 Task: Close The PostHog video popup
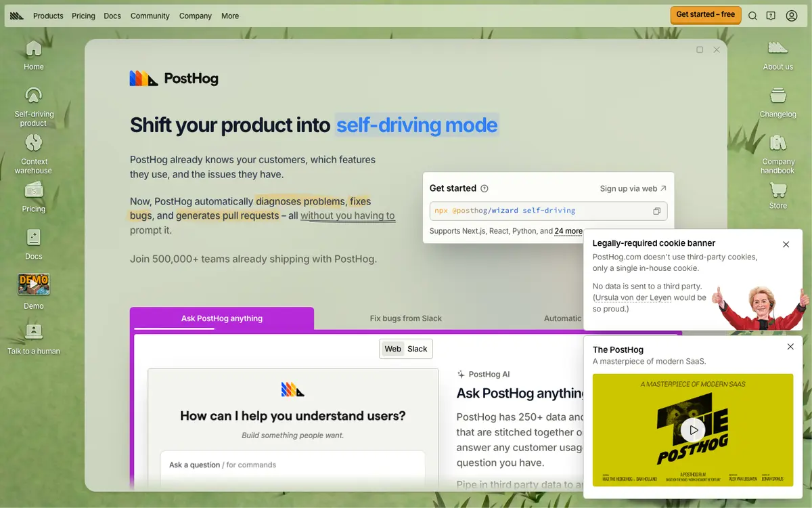[x=790, y=347]
